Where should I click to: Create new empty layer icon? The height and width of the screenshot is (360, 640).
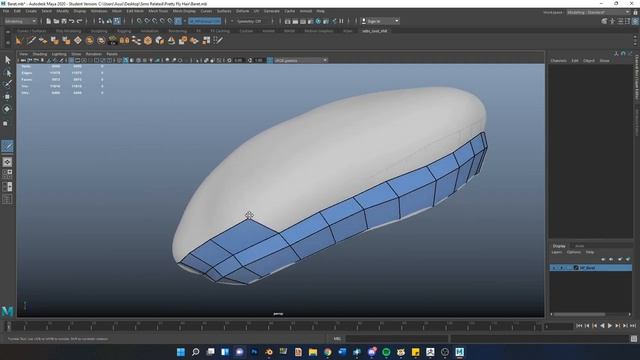[x=620, y=259]
